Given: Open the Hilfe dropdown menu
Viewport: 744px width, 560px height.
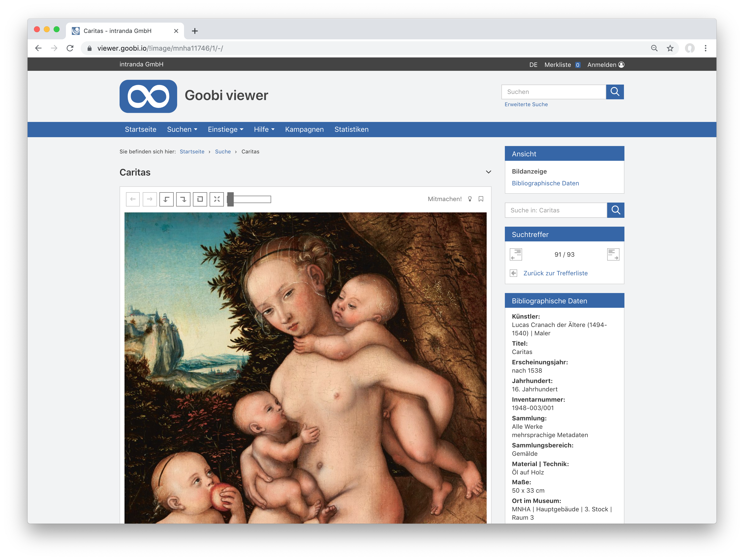Looking at the screenshot, I should [x=264, y=129].
